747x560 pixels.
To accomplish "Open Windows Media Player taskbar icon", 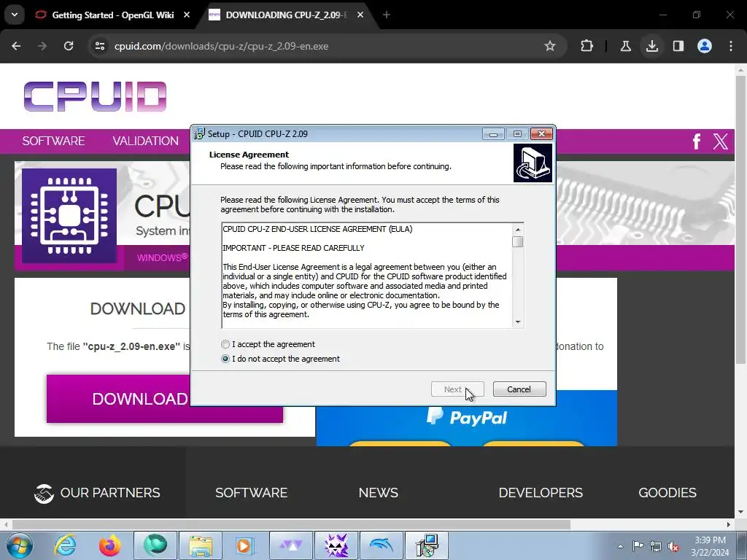I will tap(246, 545).
